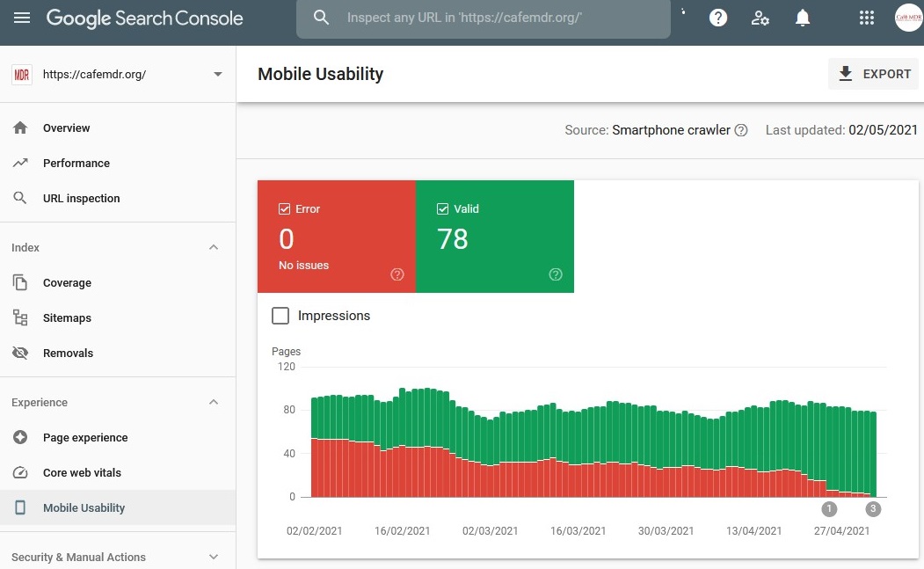Image resolution: width=924 pixels, height=569 pixels.
Task: Click the Cafe MDR account avatar
Action: [908, 18]
